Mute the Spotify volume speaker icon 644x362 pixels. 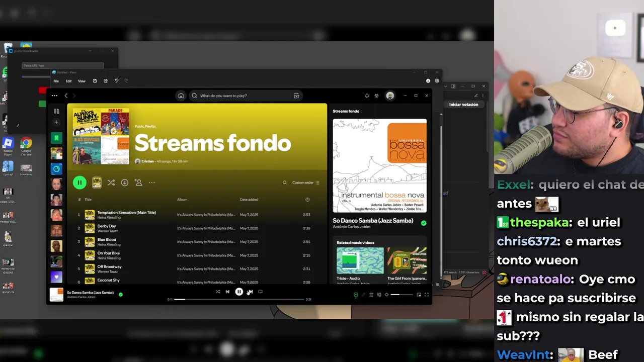[x=386, y=295]
